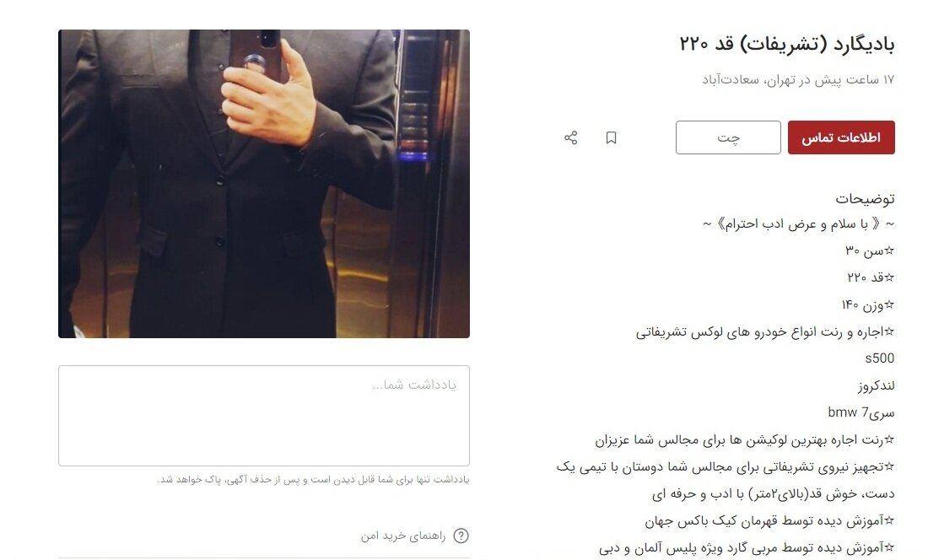Click the توضیحات section heading
928x560 pixels.
click(x=865, y=199)
